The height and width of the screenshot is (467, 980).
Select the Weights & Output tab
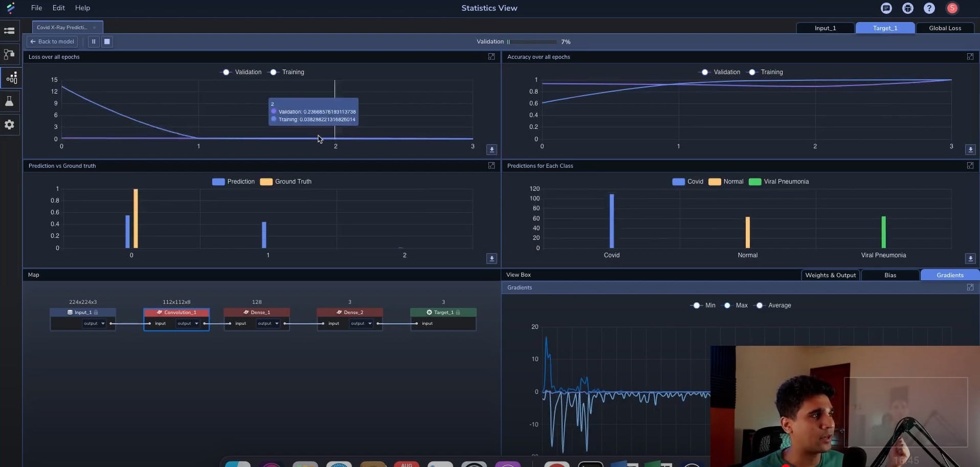[x=830, y=275]
